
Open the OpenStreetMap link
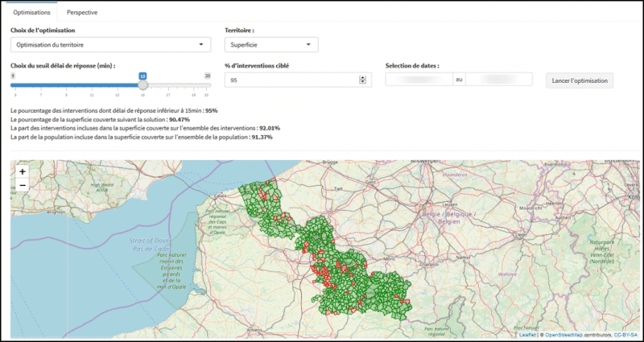[563, 335]
